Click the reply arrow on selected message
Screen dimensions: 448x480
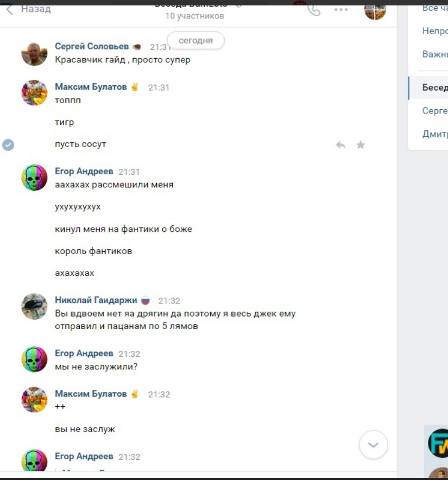coord(340,145)
